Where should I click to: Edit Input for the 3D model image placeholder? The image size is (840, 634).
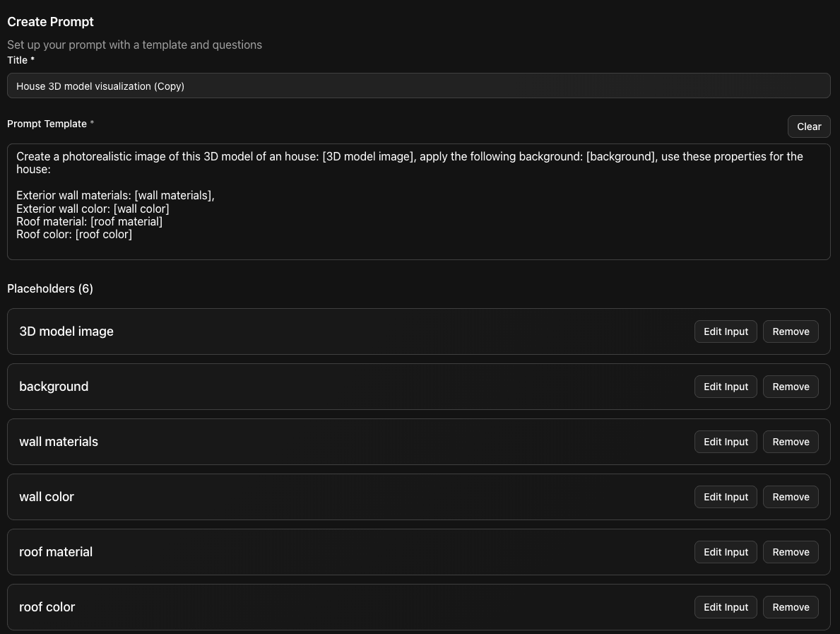tap(726, 331)
